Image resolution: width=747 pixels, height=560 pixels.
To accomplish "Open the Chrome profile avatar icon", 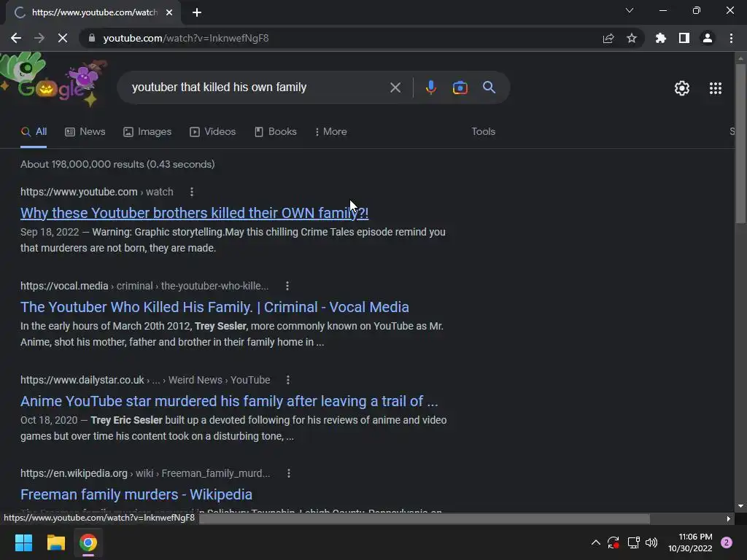I will tap(708, 38).
